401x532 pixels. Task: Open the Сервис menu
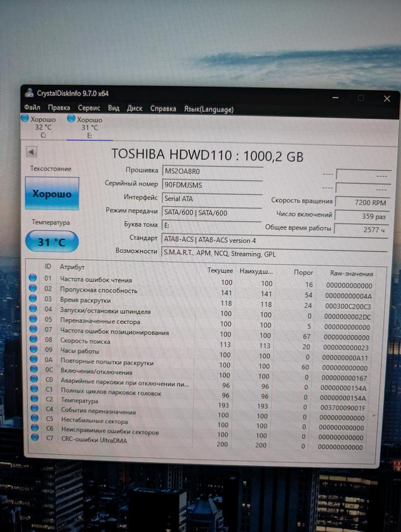89,108
